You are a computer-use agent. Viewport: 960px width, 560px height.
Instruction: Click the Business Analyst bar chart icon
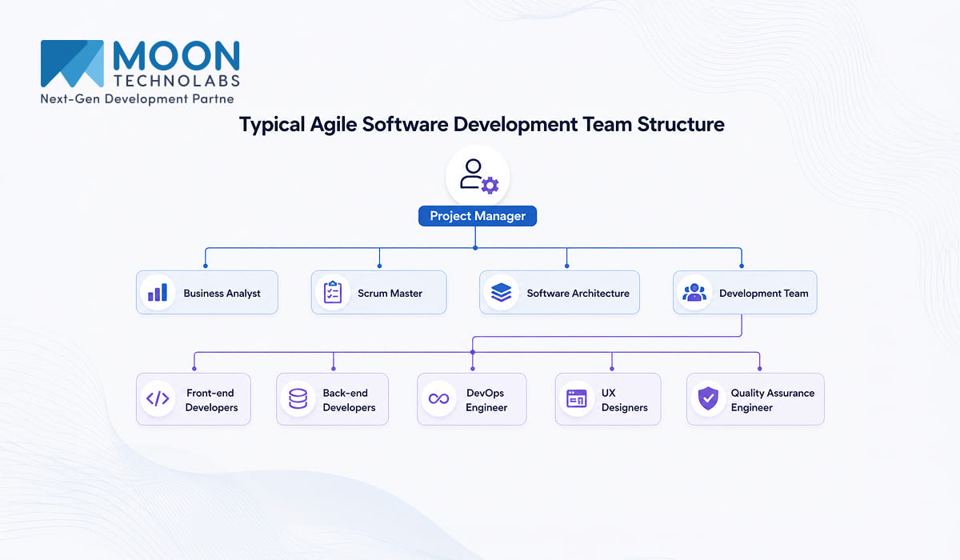tap(158, 292)
